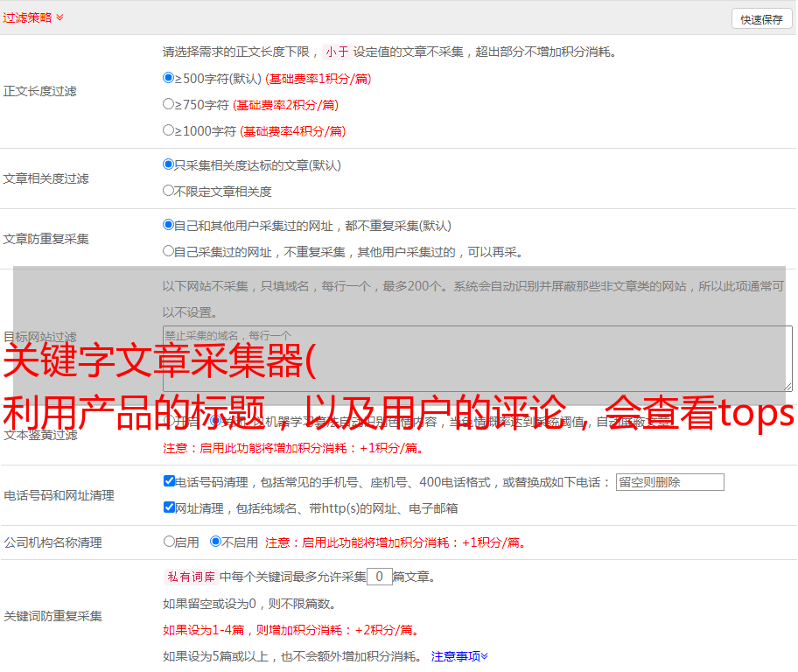Choose the ≥750字符 length filter
Viewport: 798px width, 672px height.
pyautogui.click(x=169, y=104)
